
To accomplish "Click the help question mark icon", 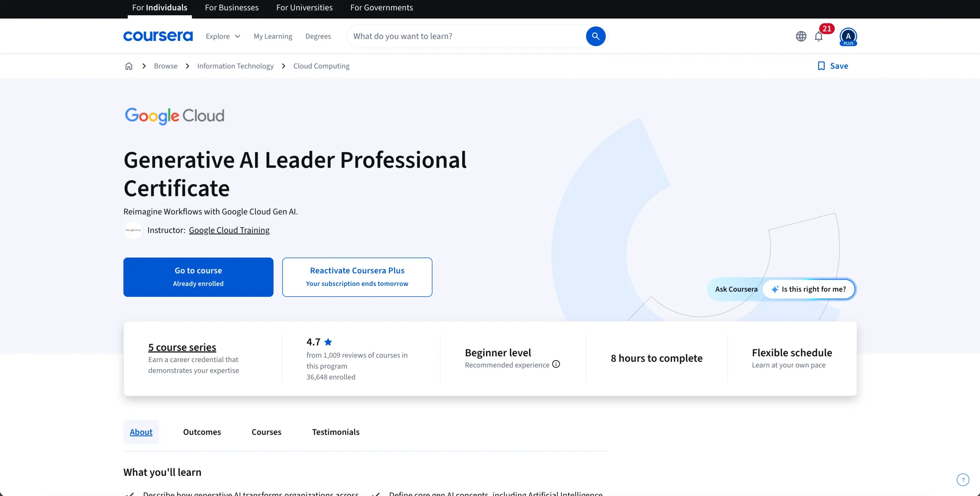I will (x=963, y=480).
